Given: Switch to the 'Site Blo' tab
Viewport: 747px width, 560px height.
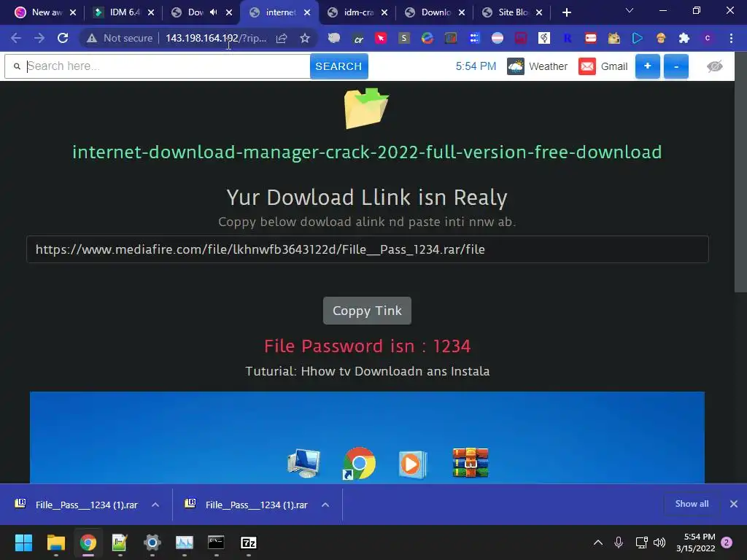Looking at the screenshot, I should pos(513,12).
